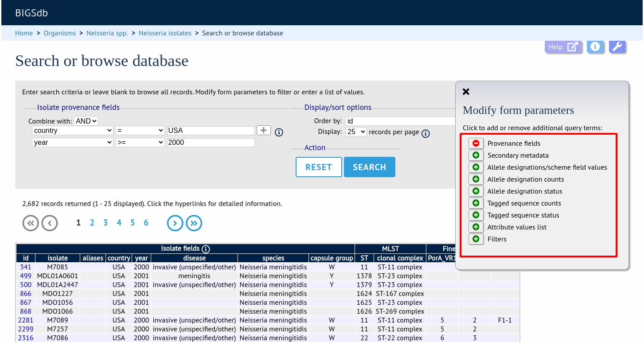Add another provenance field row with plus
The image size is (644, 342).
264,130
